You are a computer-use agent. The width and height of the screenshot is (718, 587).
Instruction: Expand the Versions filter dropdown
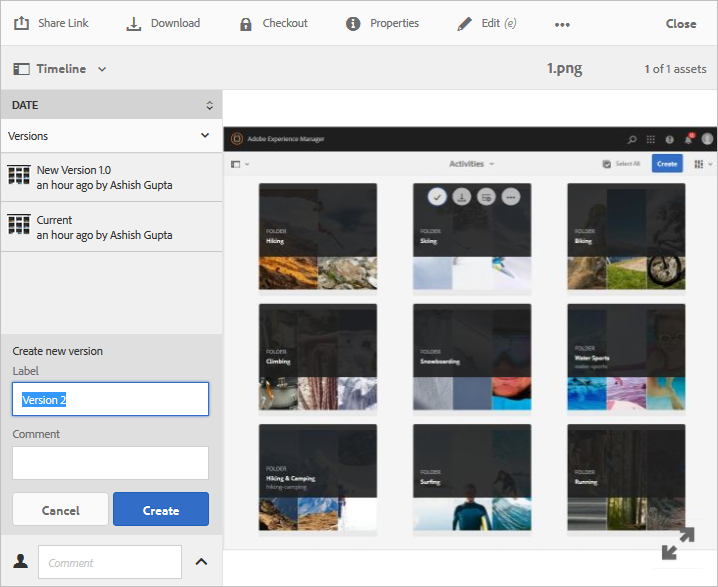(205, 135)
